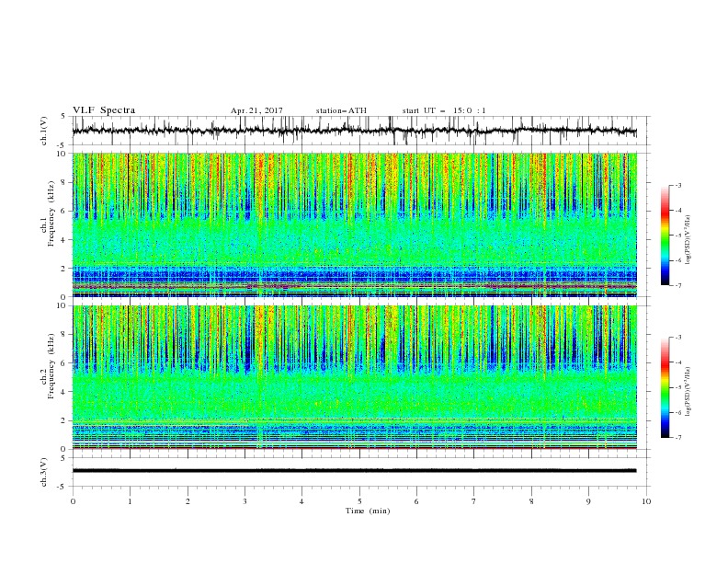Click the 'ch.3(V)' waveform axis label
This screenshot has height=563, width=728.
(44, 472)
